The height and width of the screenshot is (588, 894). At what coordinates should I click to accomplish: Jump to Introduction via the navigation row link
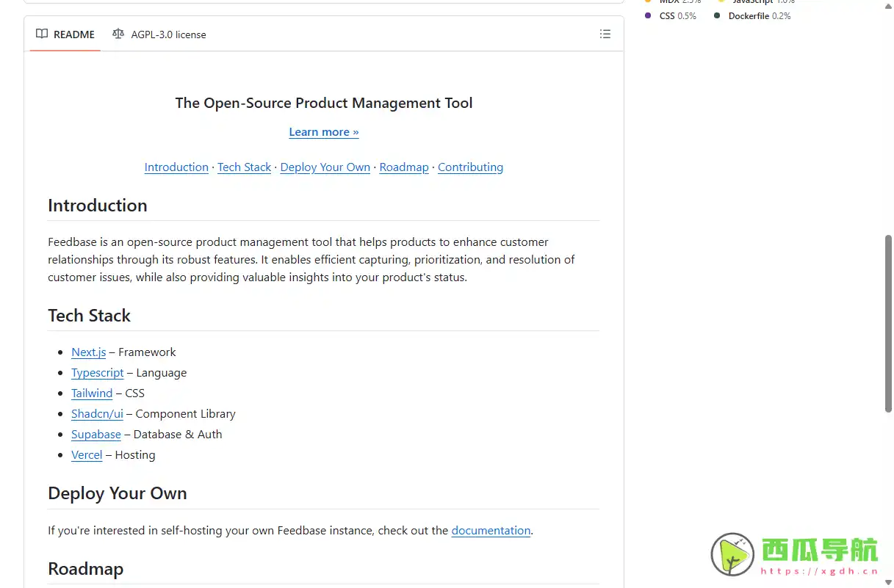pos(176,167)
